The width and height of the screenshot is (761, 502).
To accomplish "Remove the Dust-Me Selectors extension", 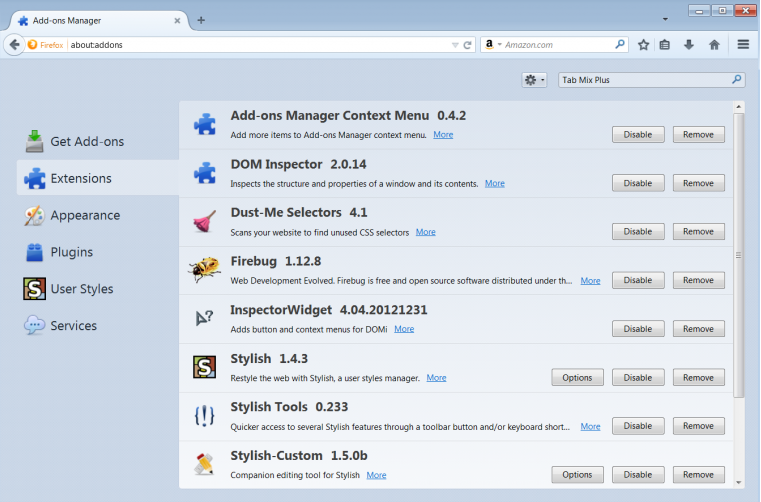I will tap(698, 232).
